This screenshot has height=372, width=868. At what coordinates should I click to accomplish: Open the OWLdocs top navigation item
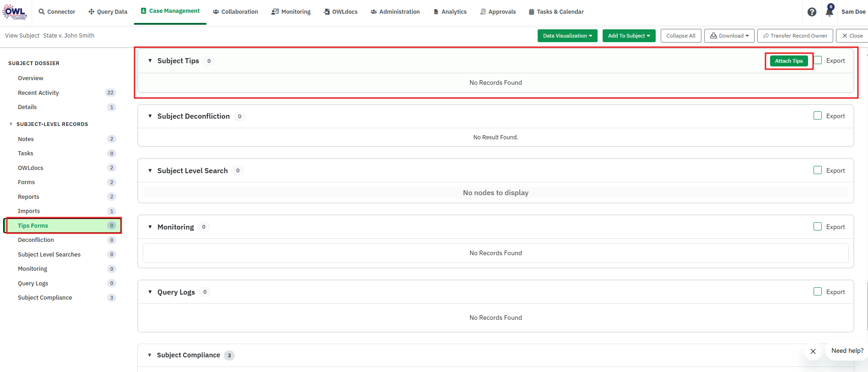click(x=340, y=12)
